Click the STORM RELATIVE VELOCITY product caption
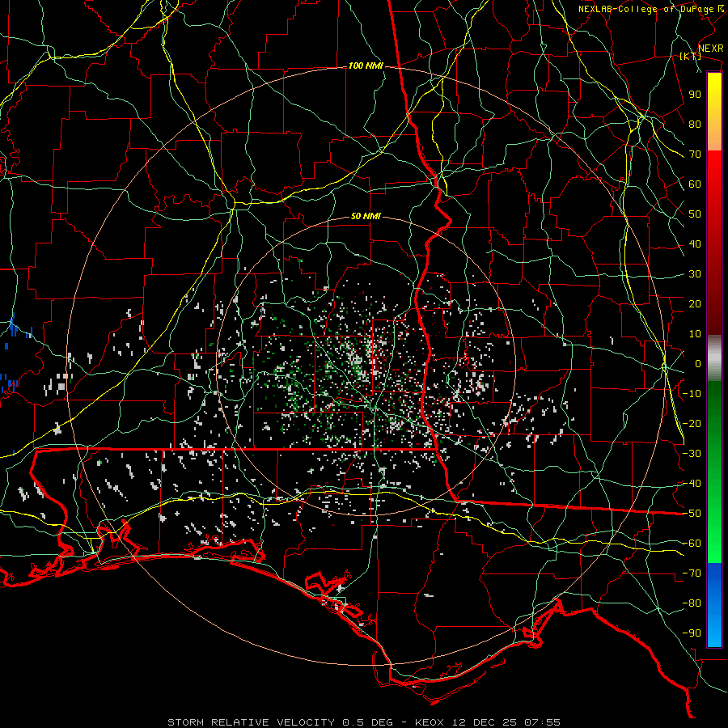The image size is (728, 728). pyautogui.click(x=251, y=722)
